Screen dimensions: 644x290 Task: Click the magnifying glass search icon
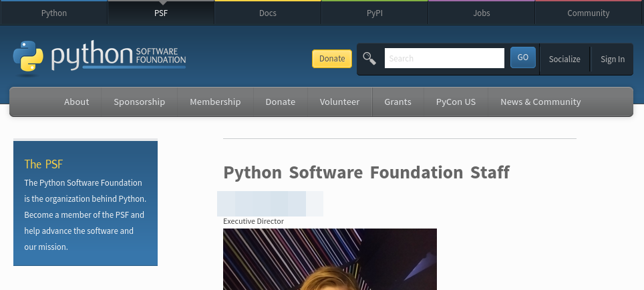pyautogui.click(x=369, y=58)
